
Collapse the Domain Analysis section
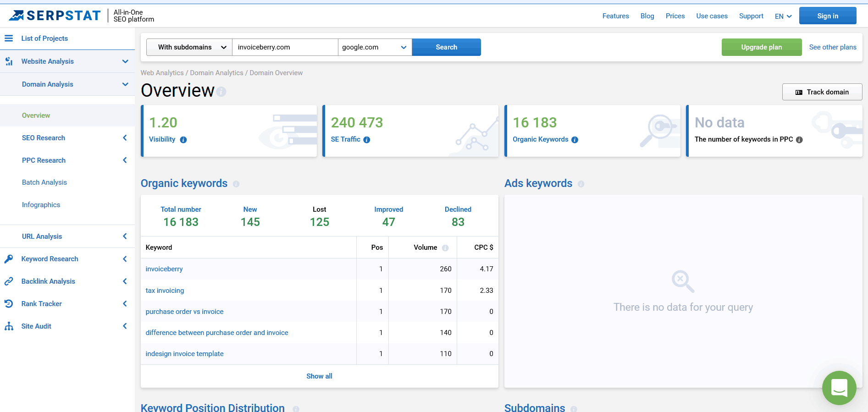point(125,84)
